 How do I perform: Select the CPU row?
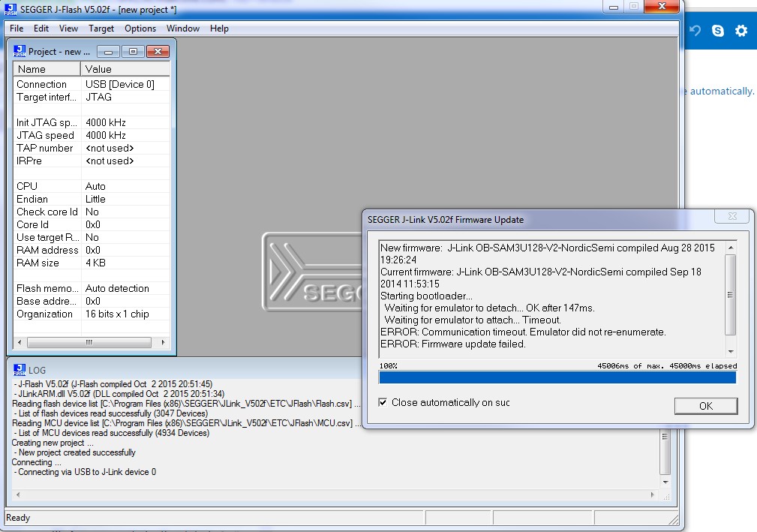pos(92,186)
